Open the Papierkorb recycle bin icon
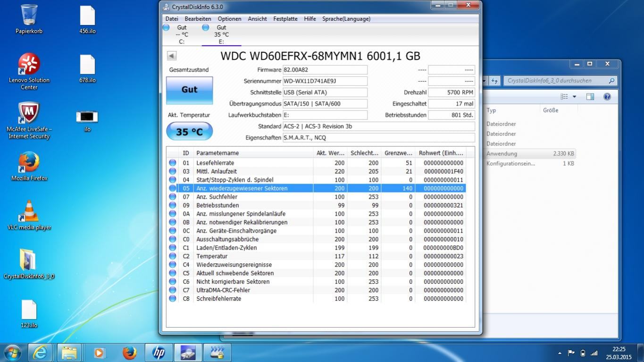Viewport: 644px width, 362px height. [29, 19]
